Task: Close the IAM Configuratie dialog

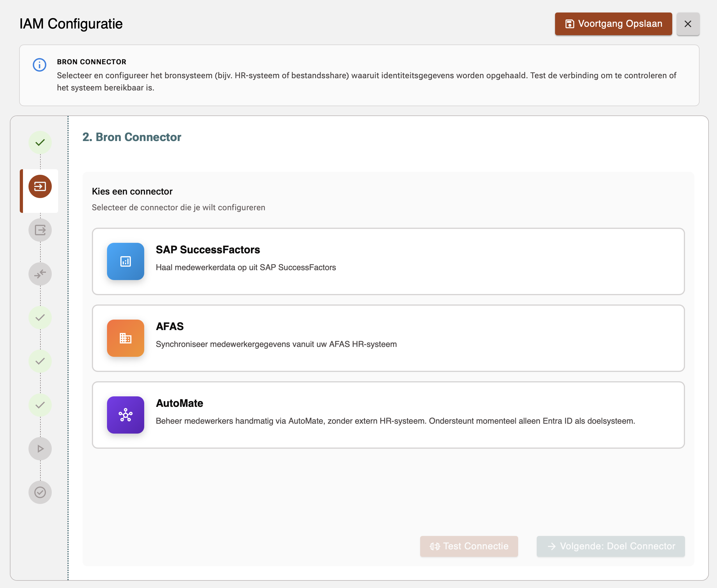Action: [x=688, y=24]
